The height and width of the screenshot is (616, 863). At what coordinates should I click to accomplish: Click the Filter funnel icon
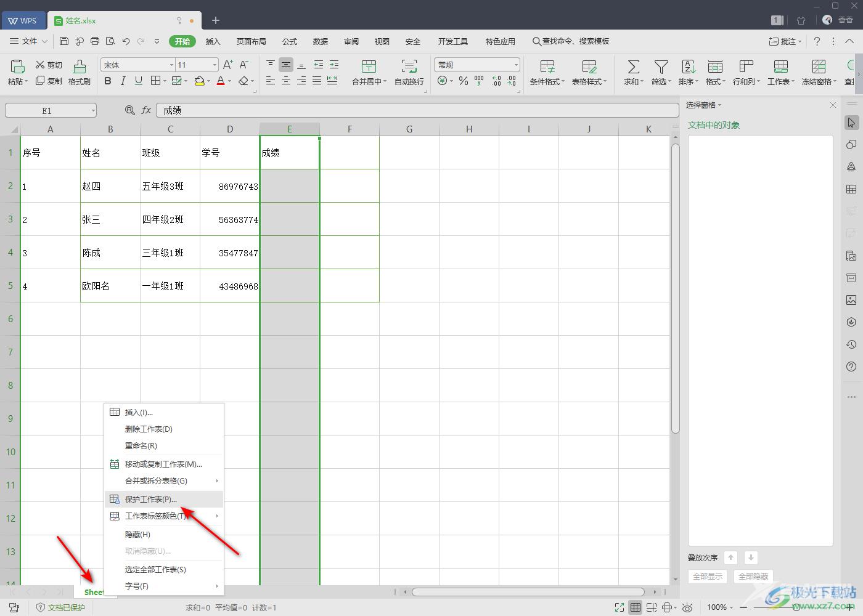(x=661, y=66)
